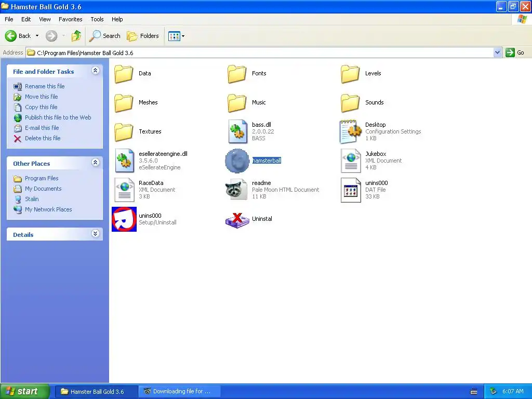Click the Uninstal file name text

click(x=262, y=219)
